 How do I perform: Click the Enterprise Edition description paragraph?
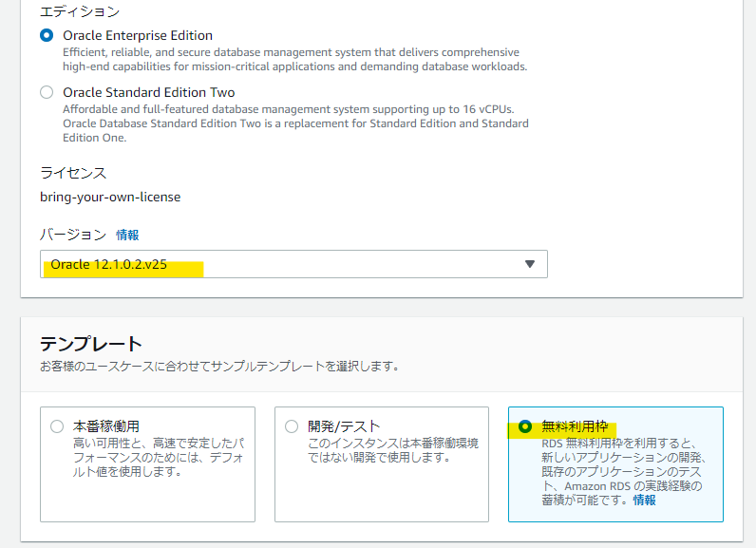[294, 60]
